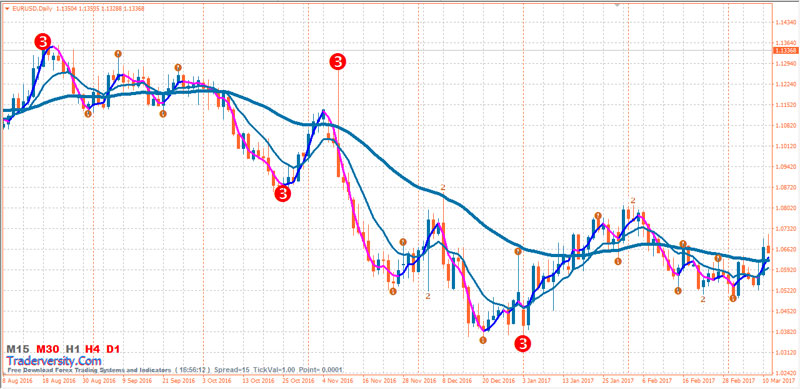Click the 18 Aug 2016 date label
Screen dimensions: 800x389
click(58, 380)
